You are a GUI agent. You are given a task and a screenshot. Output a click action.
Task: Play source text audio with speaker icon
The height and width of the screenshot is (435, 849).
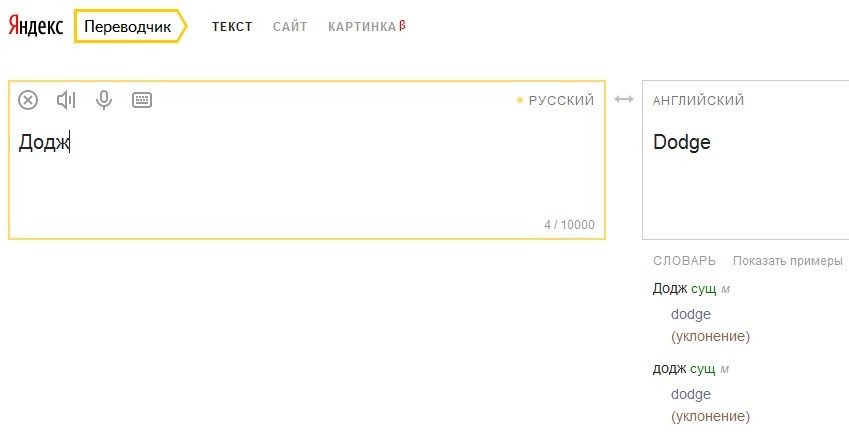pyautogui.click(x=66, y=100)
